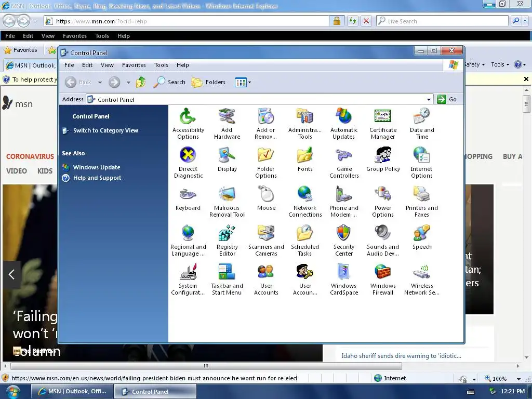Open Sounds and Audio Devices icon
532x399 pixels.
pos(383,241)
